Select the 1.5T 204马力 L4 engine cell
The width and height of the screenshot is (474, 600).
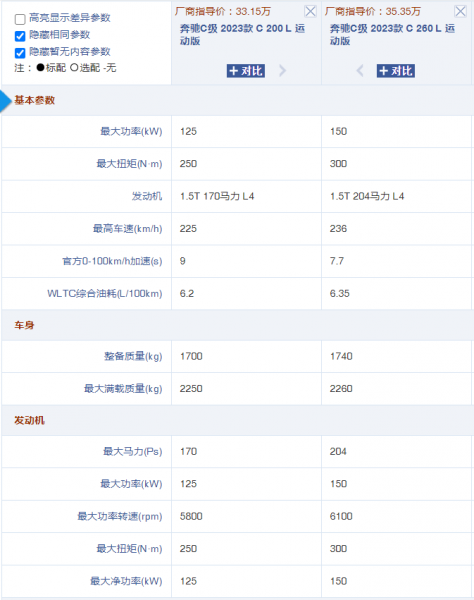pyautogui.click(x=367, y=196)
